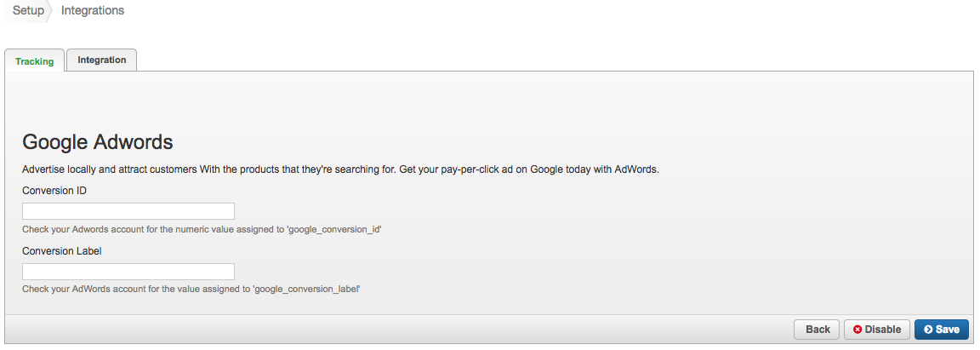Click the red X icon on Disable
This screenshot has height=350, width=980.
point(857,330)
